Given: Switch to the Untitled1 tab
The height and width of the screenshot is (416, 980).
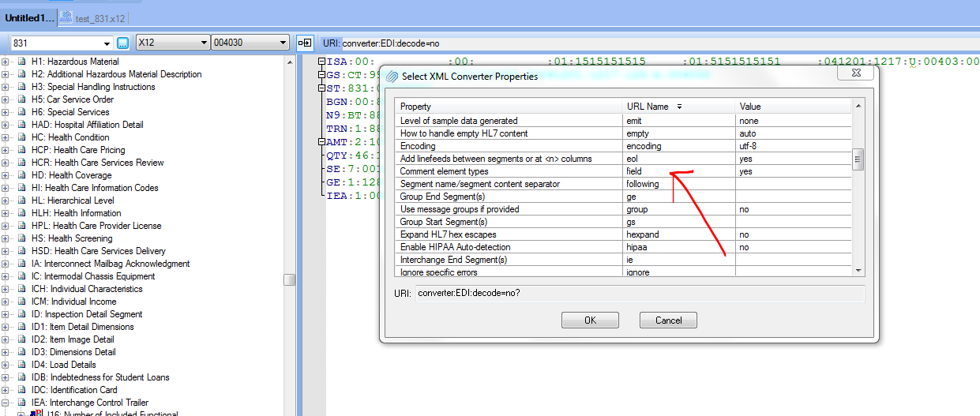Looking at the screenshot, I should pyautogui.click(x=30, y=17).
